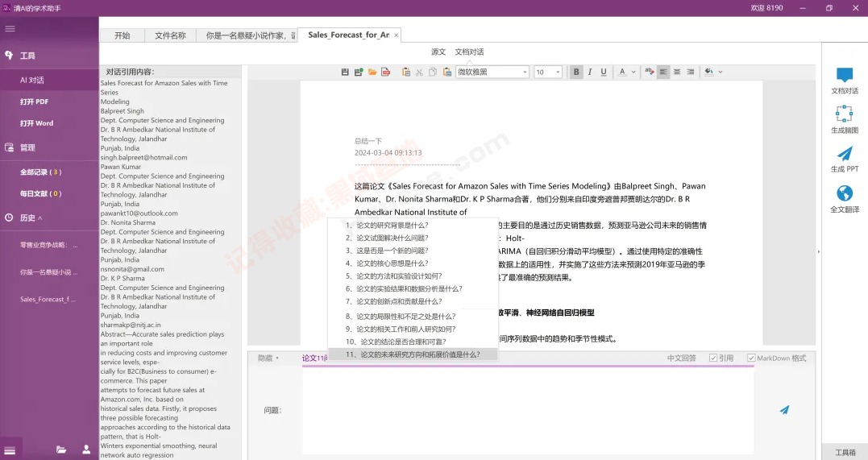Viewport: 868px width, 460px height.
Task: Click the paste special icon next to font box
Action: [x=446, y=72]
